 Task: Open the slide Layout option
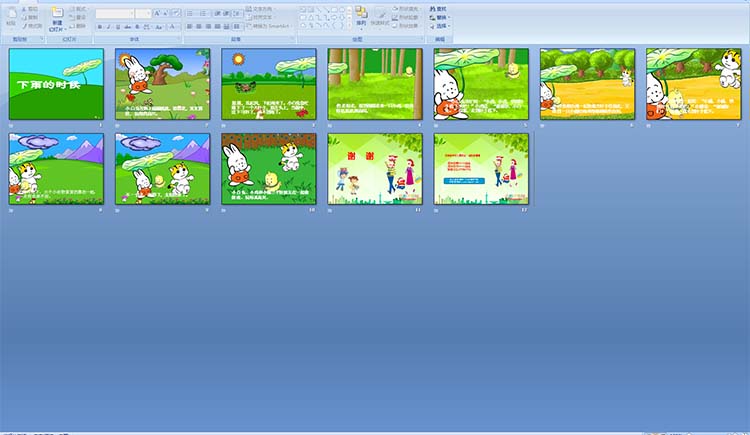click(x=78, y=9)
